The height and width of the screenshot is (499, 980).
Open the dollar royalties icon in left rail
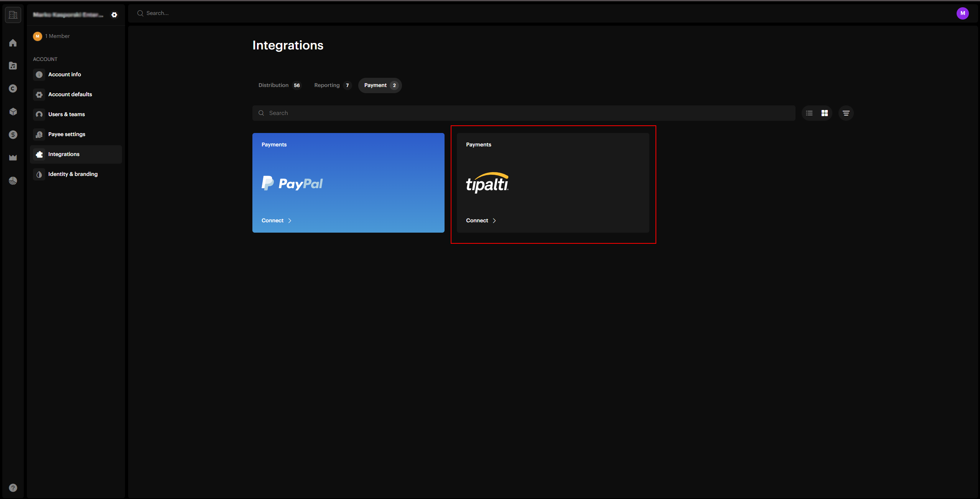point(13,135)
